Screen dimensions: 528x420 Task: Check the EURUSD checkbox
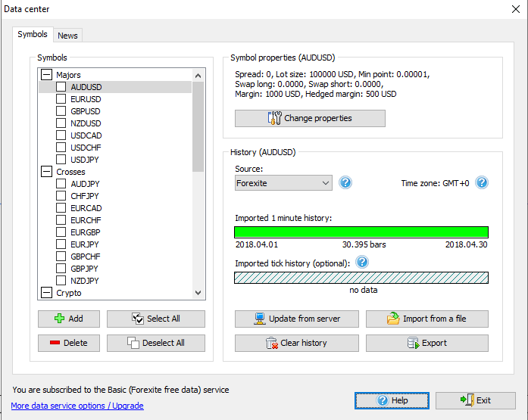coord(61,99)
